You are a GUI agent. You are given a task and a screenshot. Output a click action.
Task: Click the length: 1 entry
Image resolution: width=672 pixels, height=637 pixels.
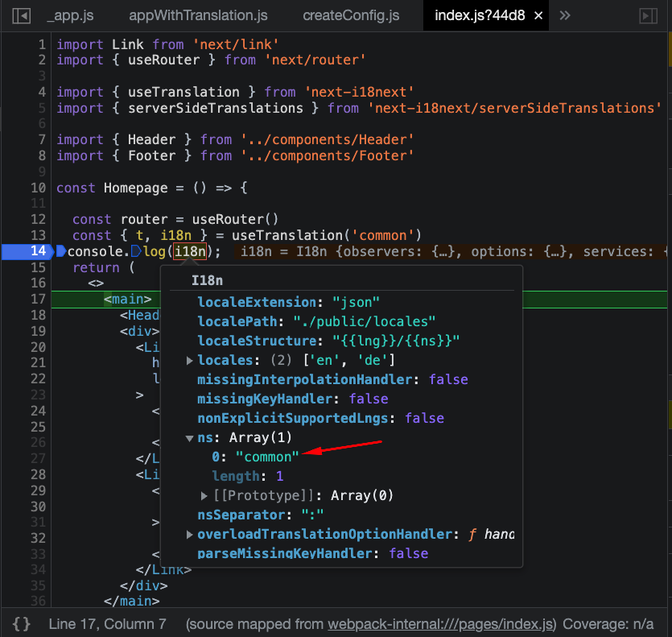coord(248,477)
